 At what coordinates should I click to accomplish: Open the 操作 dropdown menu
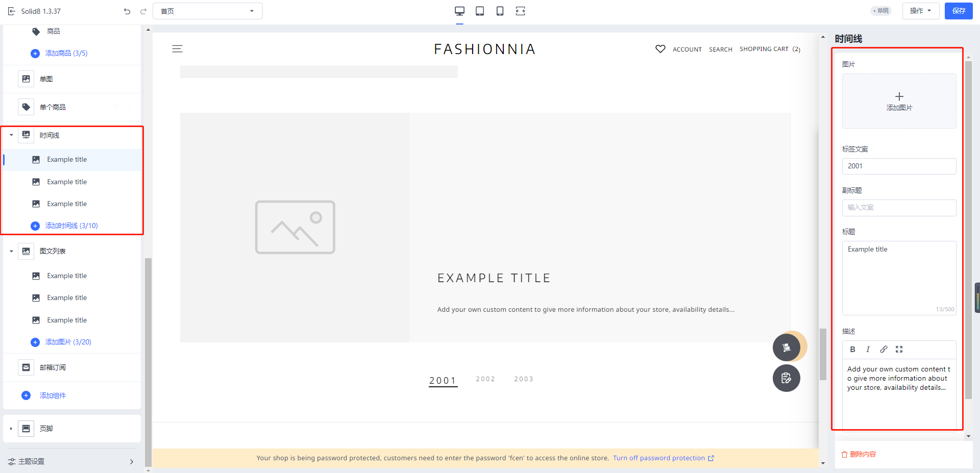click(x=920, y=11)
